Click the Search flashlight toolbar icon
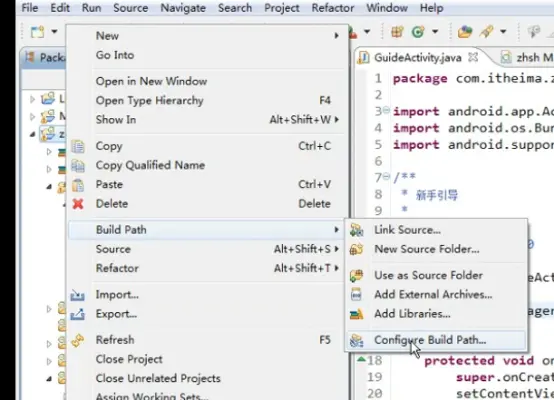The image size is (554, 400). [487, 32]
